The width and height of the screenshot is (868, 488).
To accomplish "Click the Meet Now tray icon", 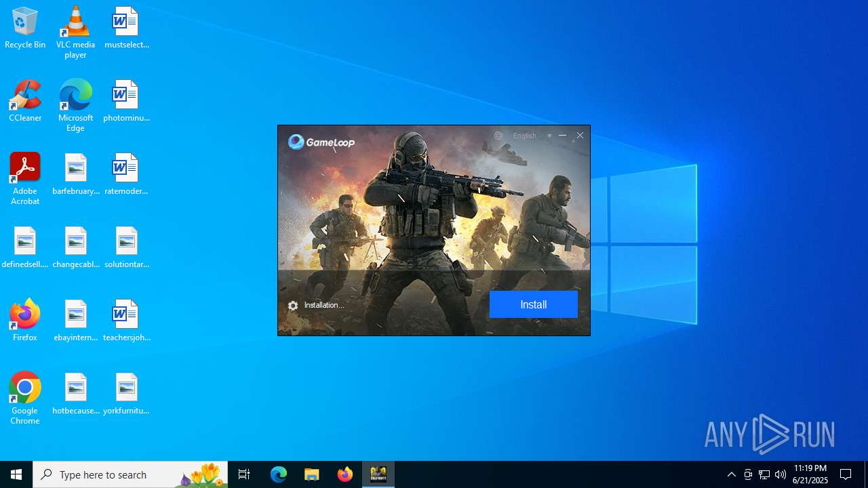I will coord(748,474).
